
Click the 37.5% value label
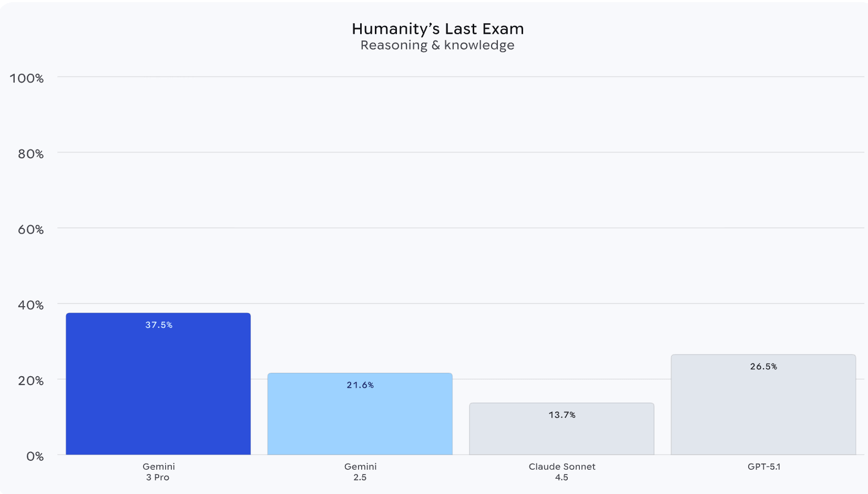159,325
